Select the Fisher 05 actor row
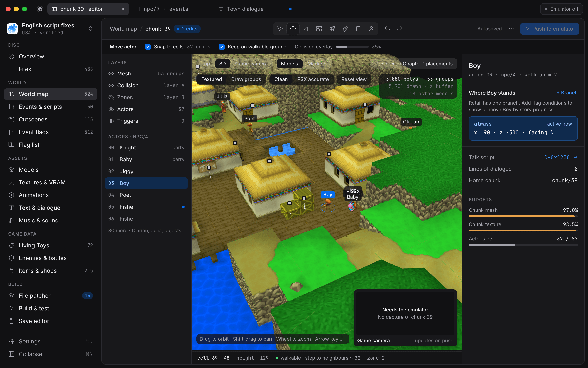The image size is (588, 368). click(146, 207)
